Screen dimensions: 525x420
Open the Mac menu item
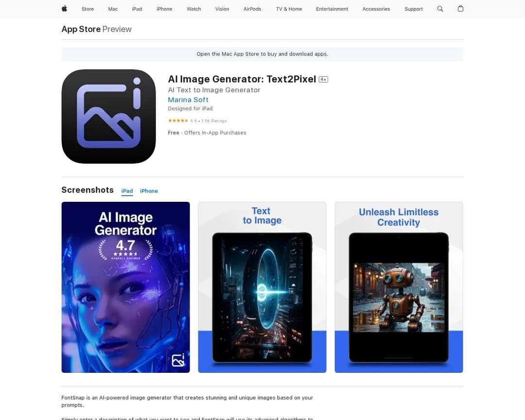(x=113, y=9)
